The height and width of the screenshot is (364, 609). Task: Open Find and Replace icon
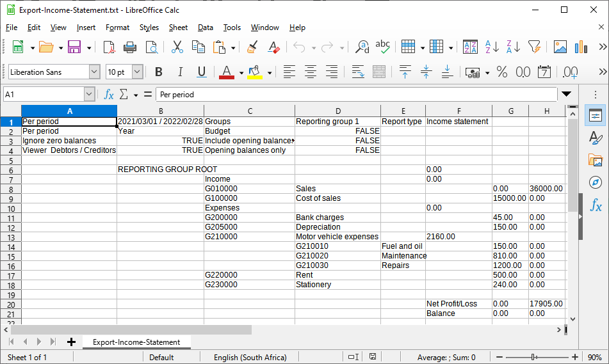(362, 47)
